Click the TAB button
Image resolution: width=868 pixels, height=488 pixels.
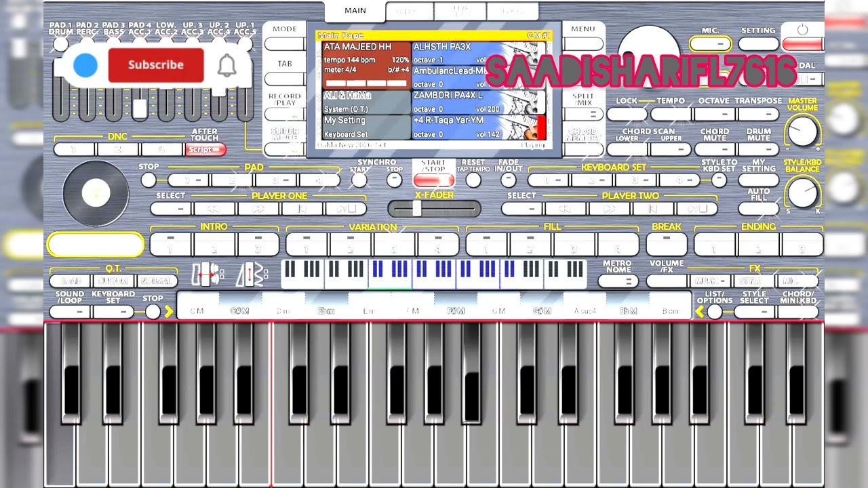tap(285, 79)
